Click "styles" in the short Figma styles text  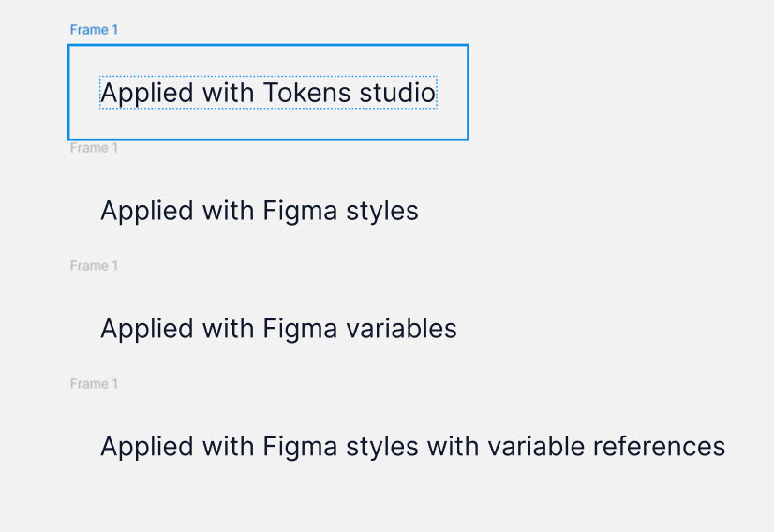[x=382, y=212]
